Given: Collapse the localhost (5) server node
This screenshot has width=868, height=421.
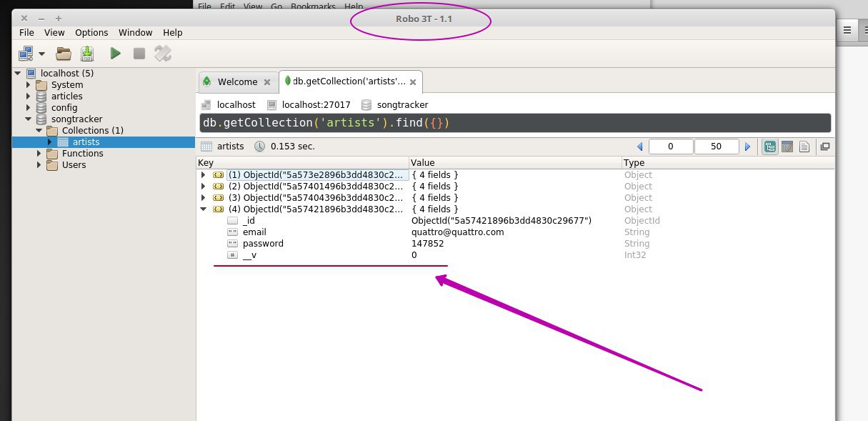Looking at the screenshot, I should (17, 73).
